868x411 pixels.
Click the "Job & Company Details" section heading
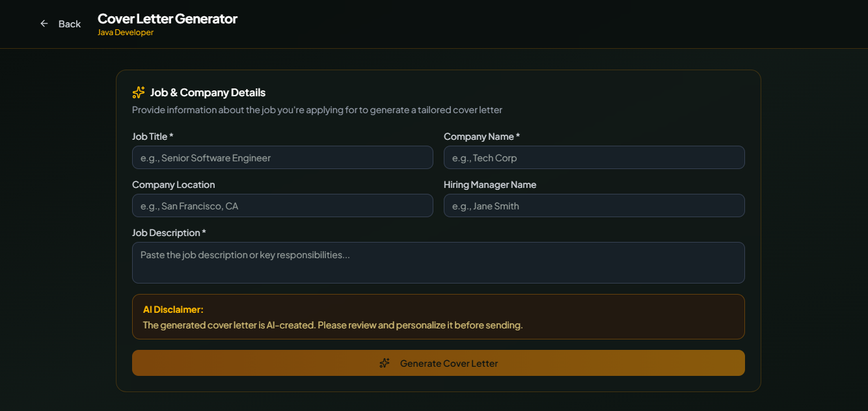click(208, 92)
